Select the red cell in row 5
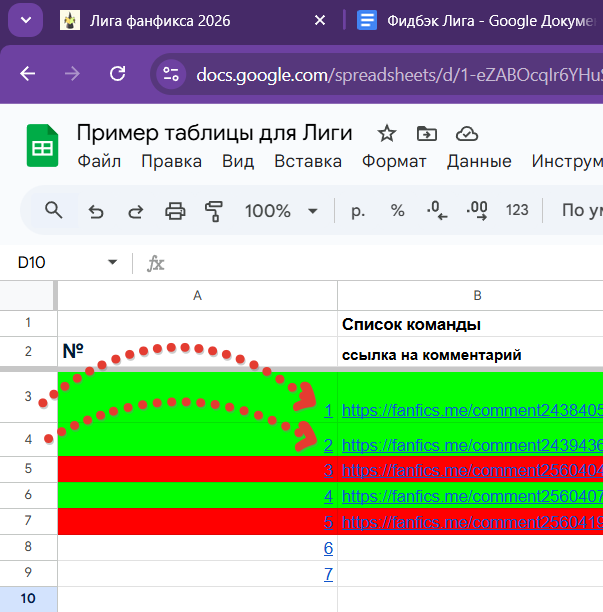The image size is (603, 612). [x=197, y=469]
